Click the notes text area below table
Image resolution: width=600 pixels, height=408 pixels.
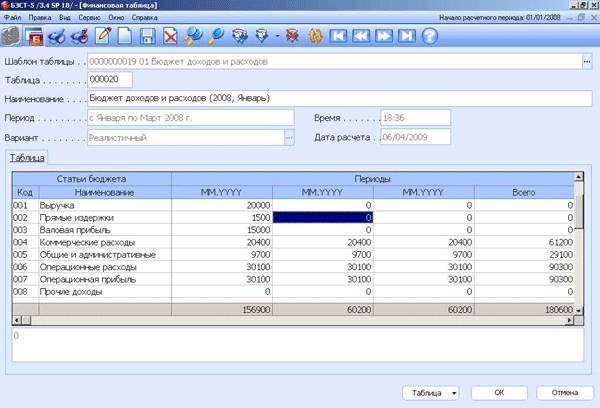[x=298, y=345]
